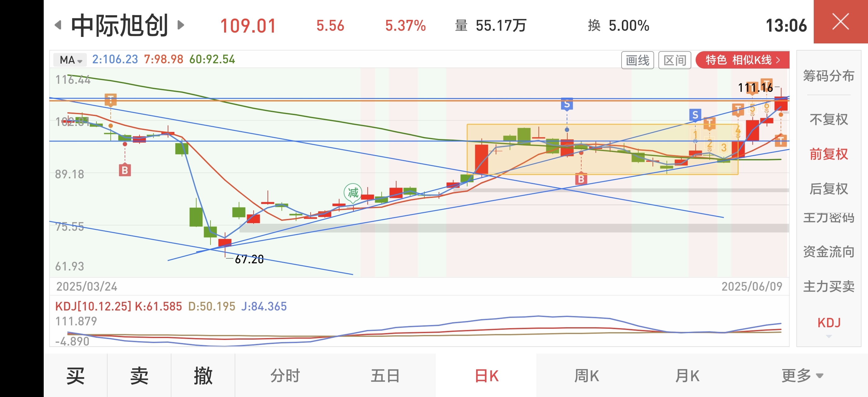Click the 区间 interval button

(x=675, y=60)
